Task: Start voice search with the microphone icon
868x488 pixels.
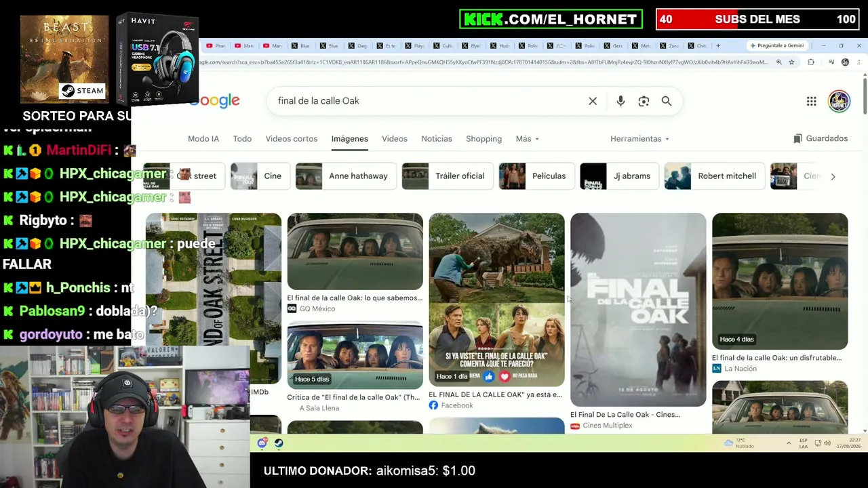Action: (620, 101)
